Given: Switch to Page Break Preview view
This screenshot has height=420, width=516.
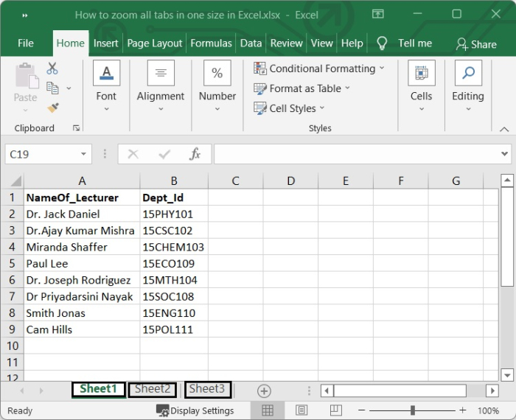Looking at the screenshot, I should pyautogui.click(x=335, y=410).
